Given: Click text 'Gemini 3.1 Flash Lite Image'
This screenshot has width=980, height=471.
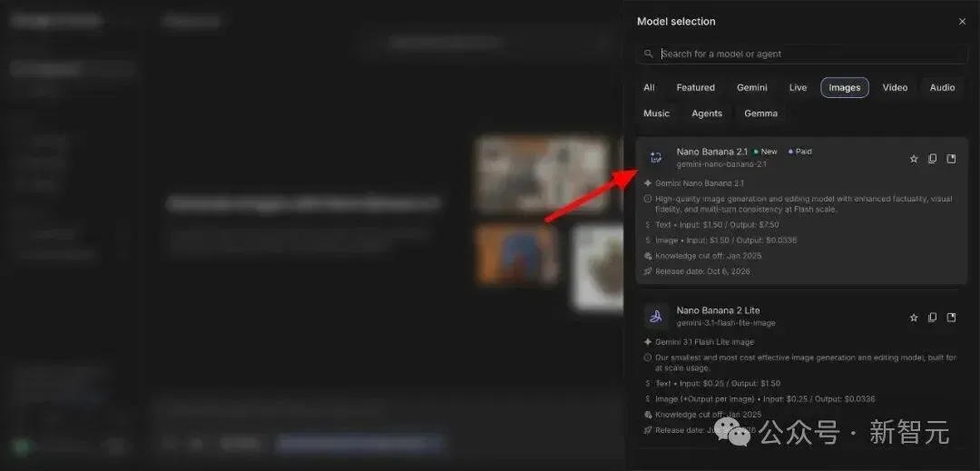Looking at the screenshot, I should [x=704, y=342].
